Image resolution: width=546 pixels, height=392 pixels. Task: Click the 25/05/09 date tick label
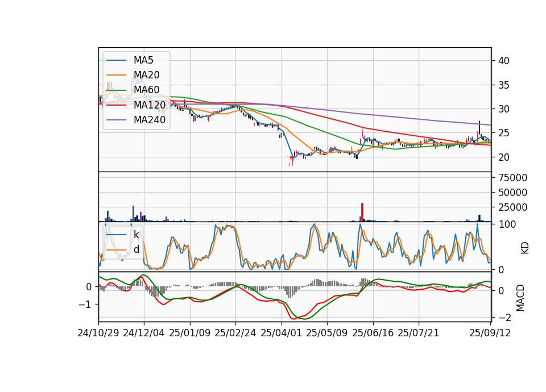pos(327,333)
